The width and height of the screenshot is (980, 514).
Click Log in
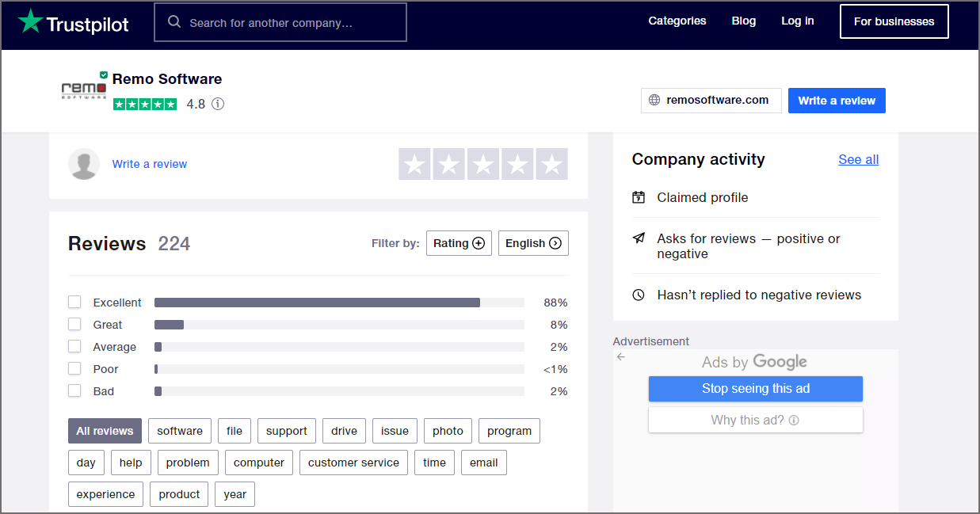798,21
